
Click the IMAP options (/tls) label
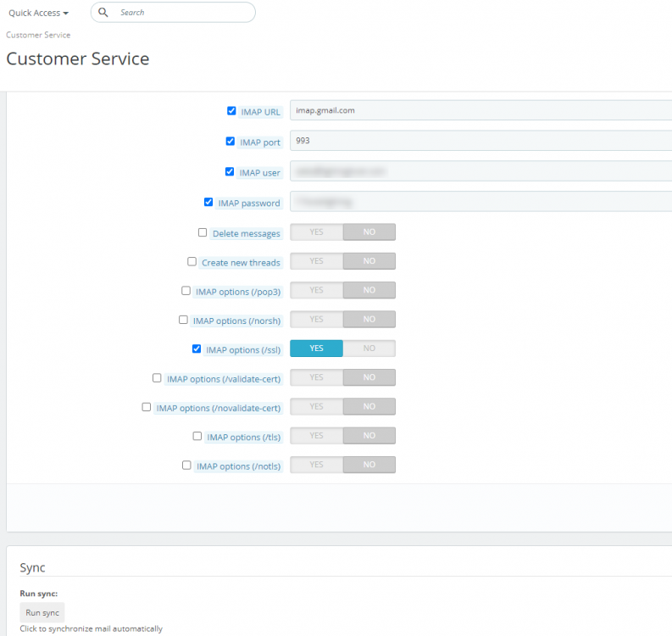[244, 438]
